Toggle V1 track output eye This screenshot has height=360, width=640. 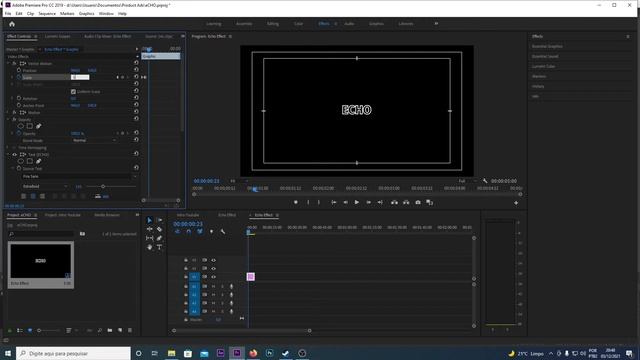tap(213, 277)
